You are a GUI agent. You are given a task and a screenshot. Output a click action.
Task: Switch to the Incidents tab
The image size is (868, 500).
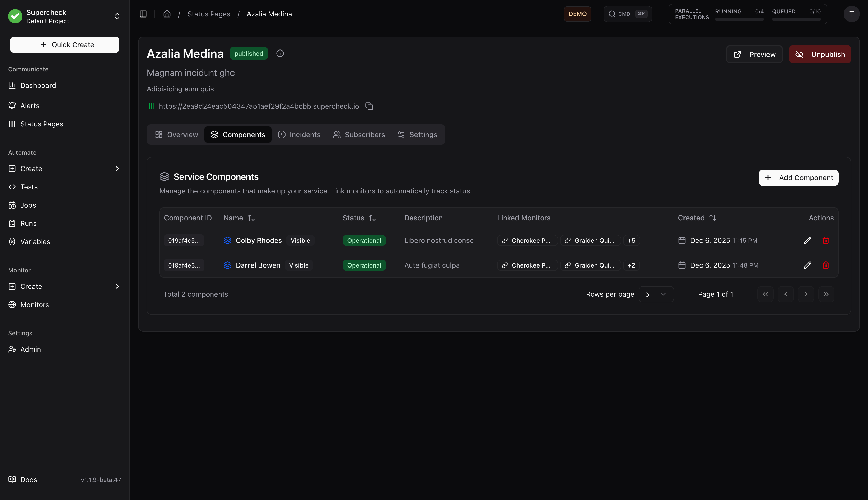coord(299,134)
